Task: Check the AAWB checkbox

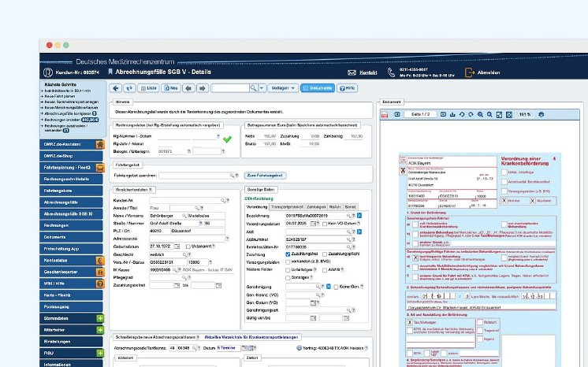Action: pos(325,270)
